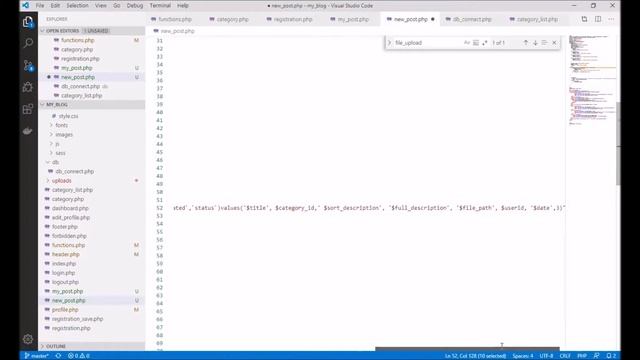Open the Go menu
This screenshot has height=360, width=640.
[x=117, y=6]
